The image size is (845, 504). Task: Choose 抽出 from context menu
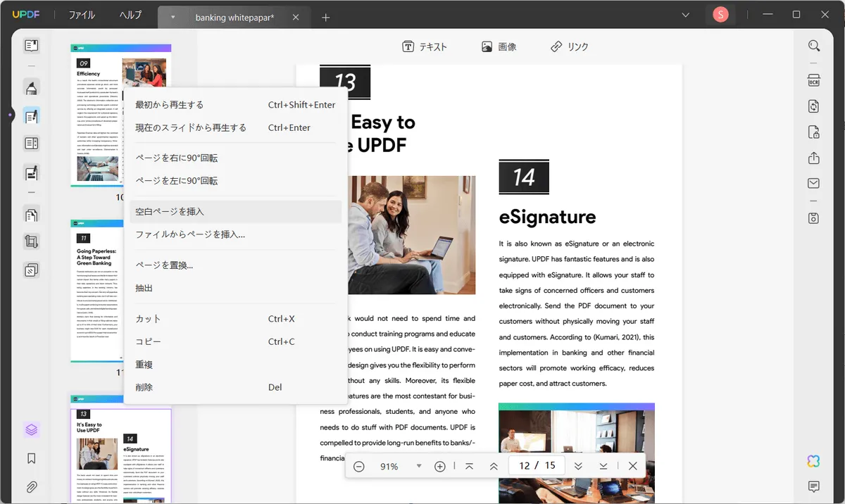(x=236, y=288)
